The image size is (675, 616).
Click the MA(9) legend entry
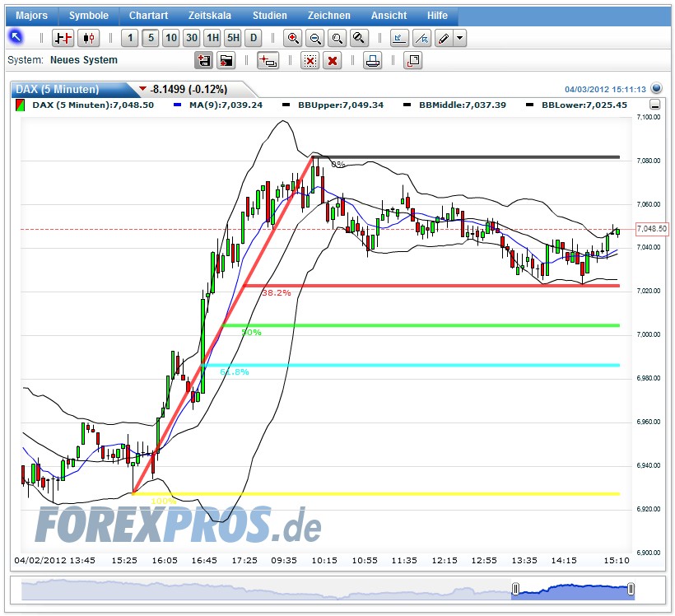click(219, 105)
